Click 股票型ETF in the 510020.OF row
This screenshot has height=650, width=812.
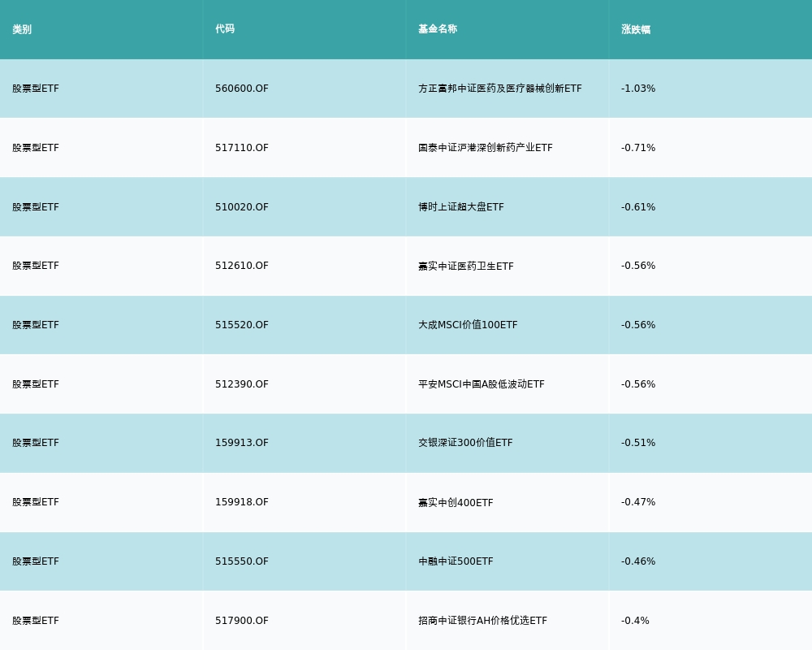pyautogui.click(x=36, y=207)
